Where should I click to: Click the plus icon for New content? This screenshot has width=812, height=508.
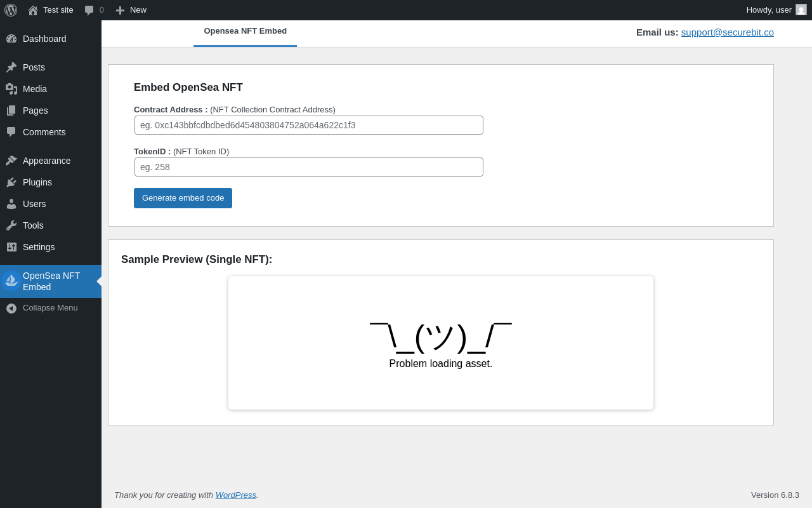coord(120,10)
